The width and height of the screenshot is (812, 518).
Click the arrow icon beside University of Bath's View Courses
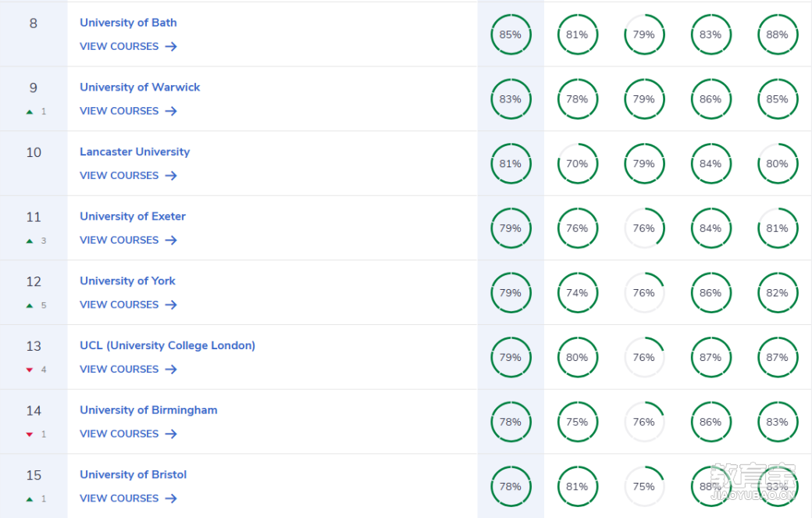(171, 47)
